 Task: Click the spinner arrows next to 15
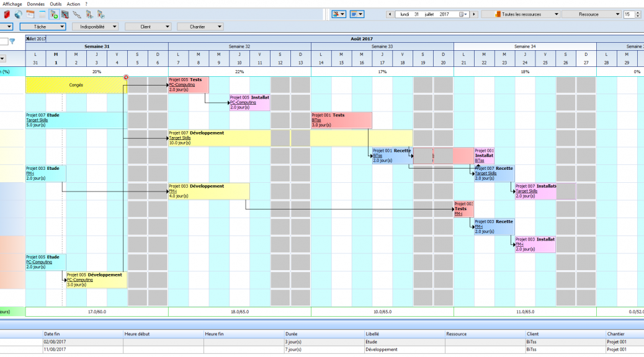pyautogui.click(x=638, y=14)
